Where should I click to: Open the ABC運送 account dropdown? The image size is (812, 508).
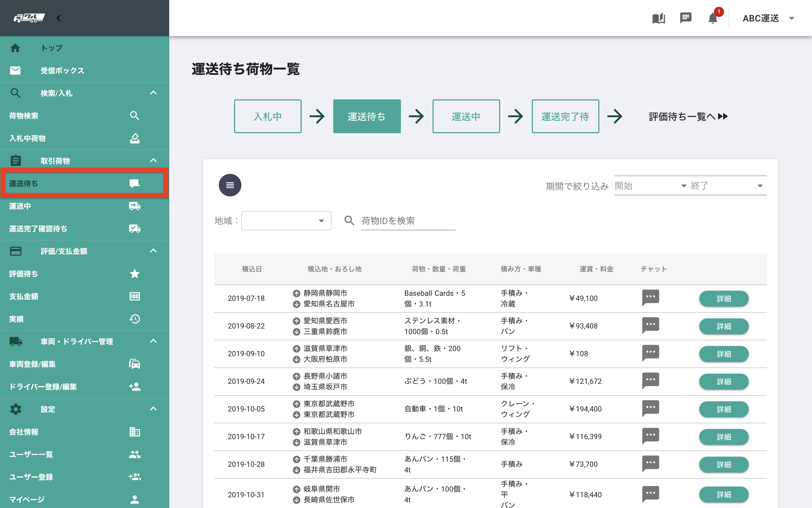click(x=768, y=18)
